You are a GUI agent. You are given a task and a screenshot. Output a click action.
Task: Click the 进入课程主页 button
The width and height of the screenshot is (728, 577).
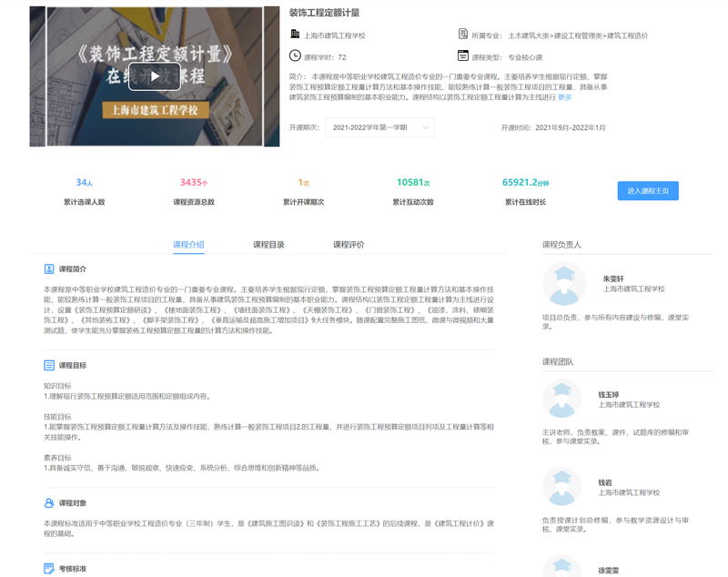pos(648,191)
